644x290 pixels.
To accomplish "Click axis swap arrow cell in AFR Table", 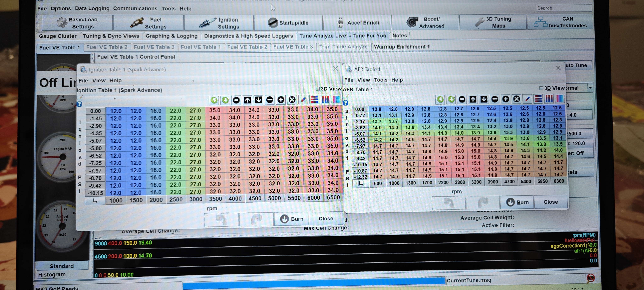I will 361,184.
